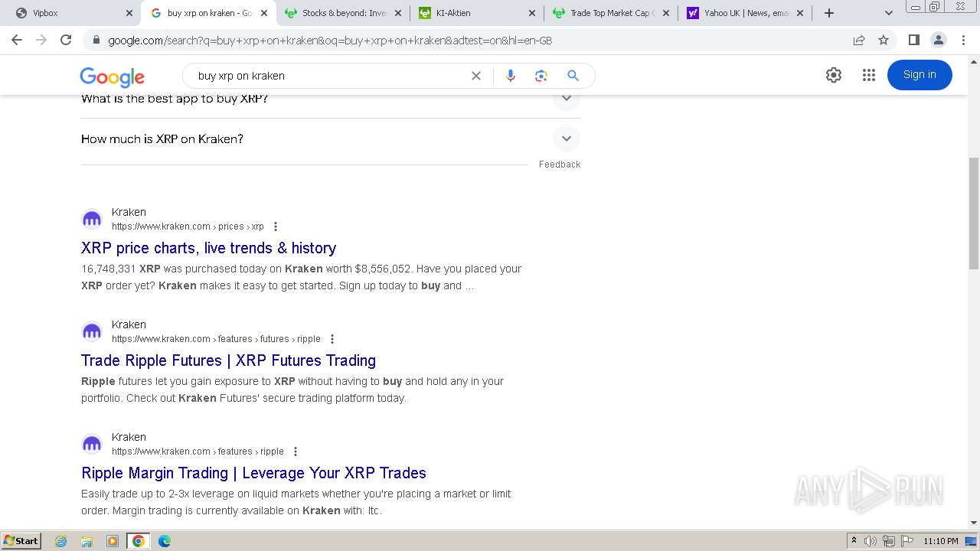The height and width of the screenshot is (551, 980).
Task: Open the Windows Start menu
Action: (x=21, y=541)
